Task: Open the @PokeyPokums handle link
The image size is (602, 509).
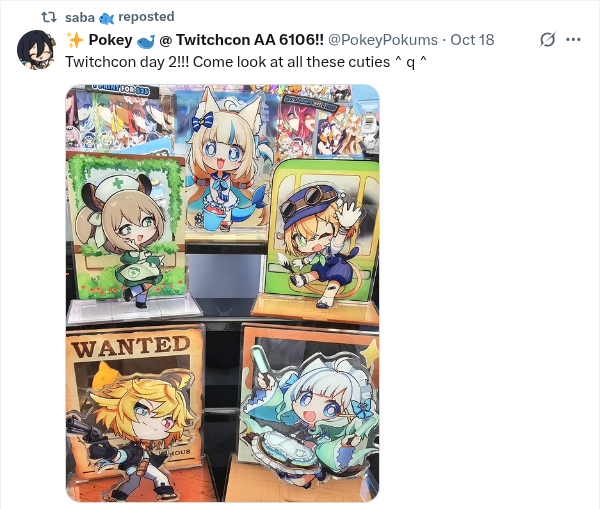Action: pyautogui.click(x=383, y=40)
